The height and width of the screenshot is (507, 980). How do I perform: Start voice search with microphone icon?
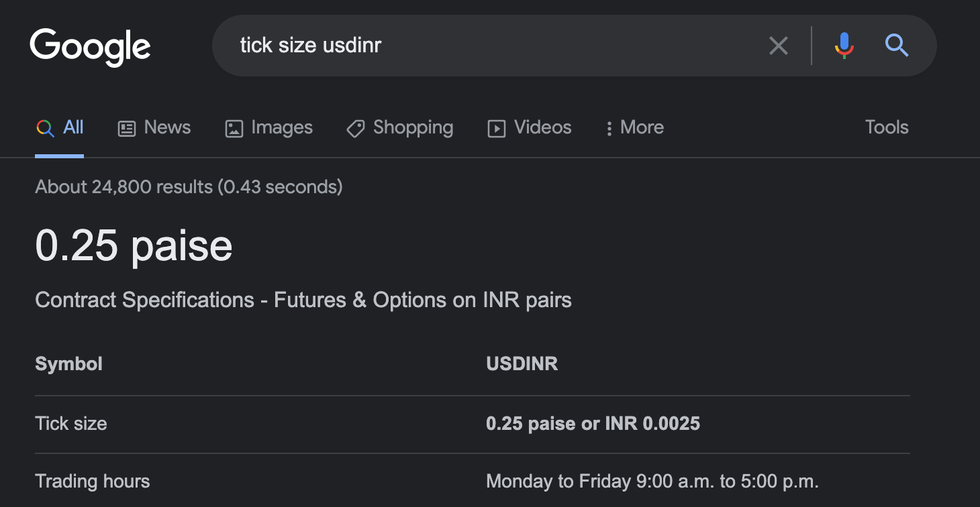[844, 46]
